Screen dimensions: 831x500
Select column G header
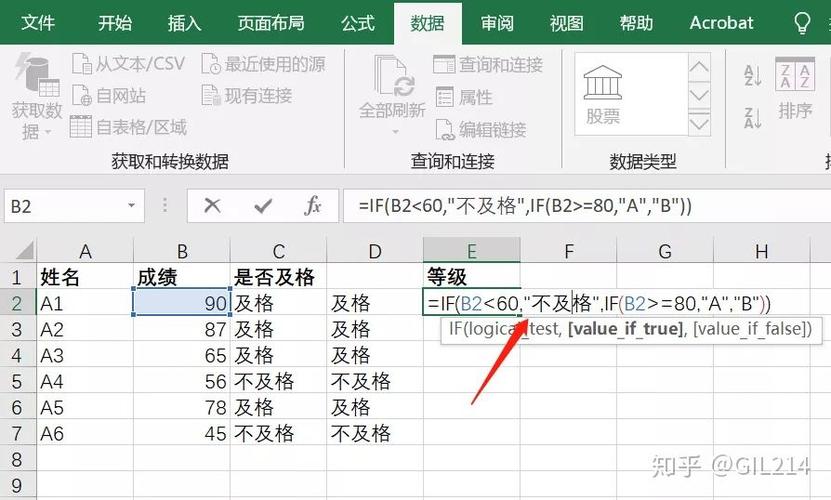pyautogui.click(x=665, y=251)
